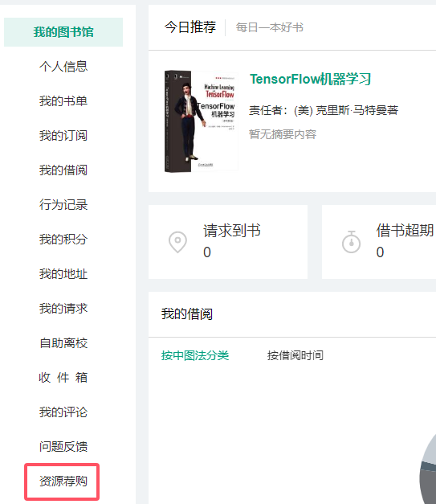Open 我的订阅 sidebar item
The height and width of the screenshot is (504, 436).
coord(63,135)
